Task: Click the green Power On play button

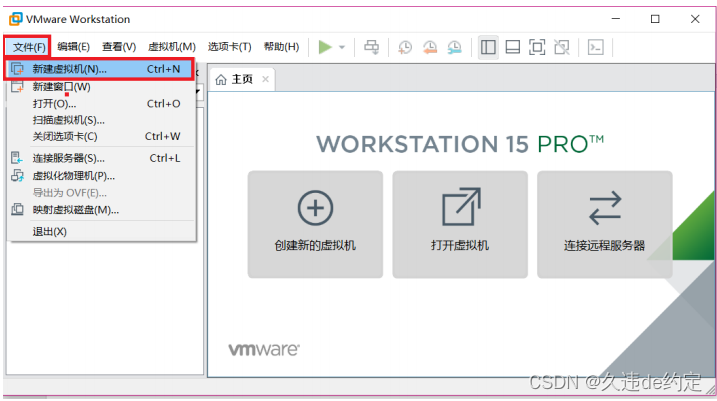Action: click(325, 47)
